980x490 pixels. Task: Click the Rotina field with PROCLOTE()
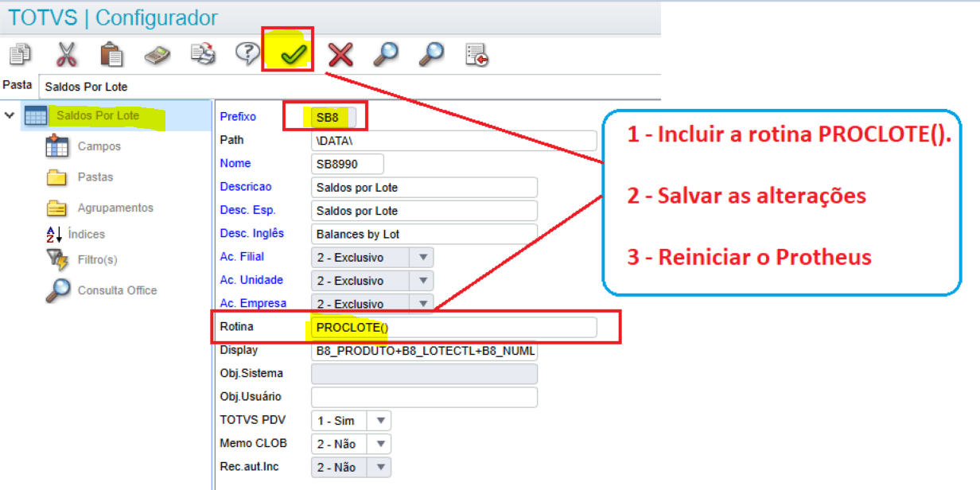pos(453,328)
